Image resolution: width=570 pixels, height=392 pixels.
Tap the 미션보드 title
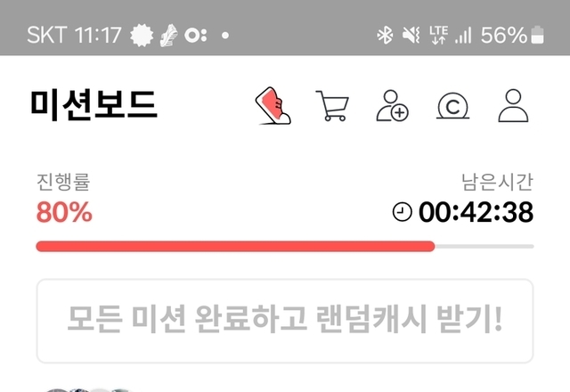coord(94,105)
